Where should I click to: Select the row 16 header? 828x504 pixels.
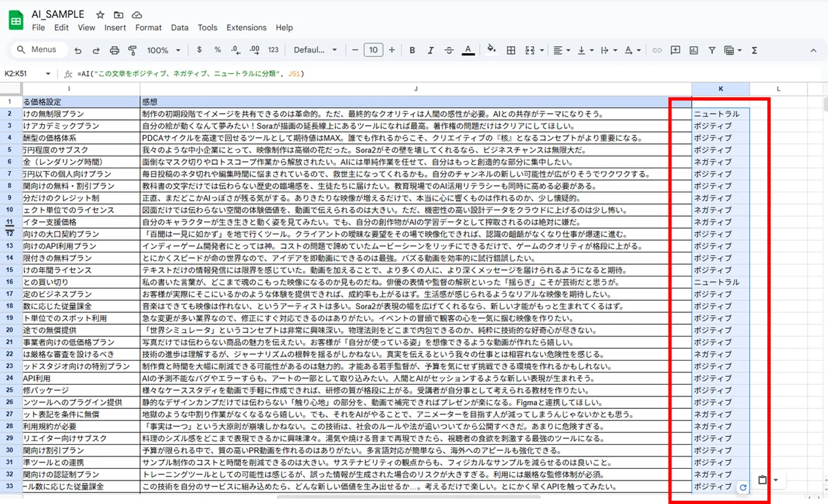[x=10, y=282]
